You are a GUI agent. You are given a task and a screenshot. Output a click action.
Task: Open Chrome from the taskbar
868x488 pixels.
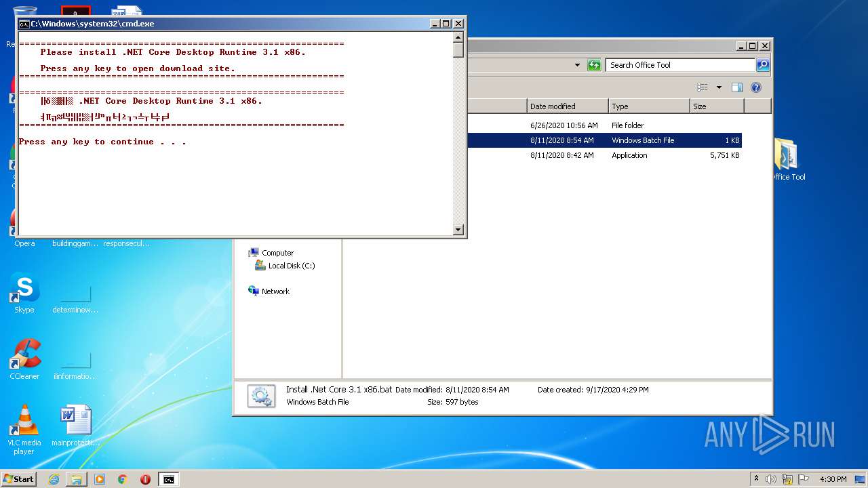pyautogui.click(x=123, y=479)
